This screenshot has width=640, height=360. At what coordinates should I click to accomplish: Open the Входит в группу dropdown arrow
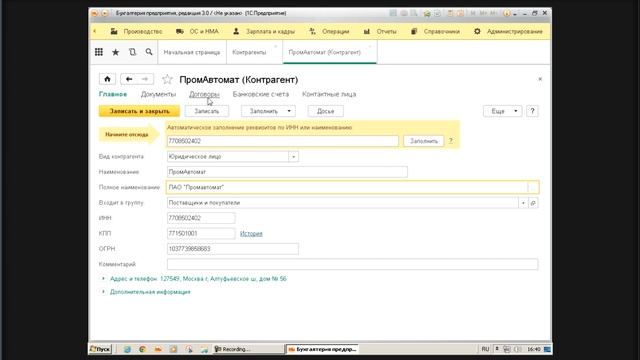click(523, 203)
